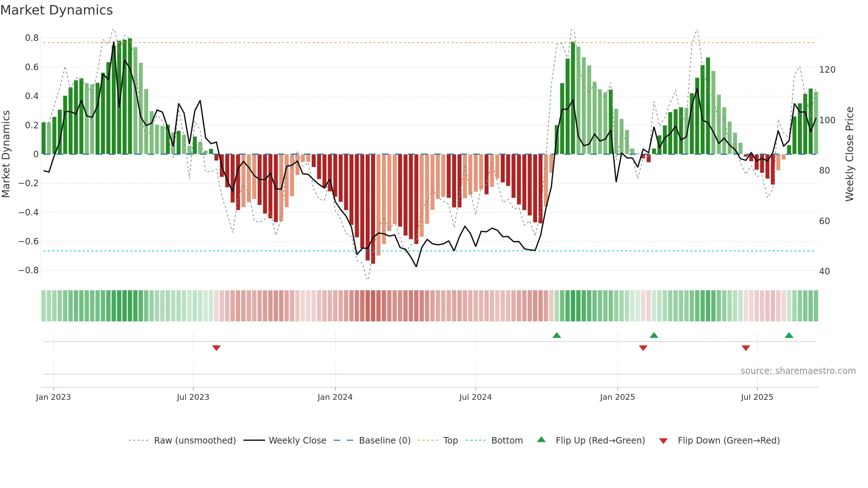This screenshot has width=868, height=488.
Task: Click the Jan 2025 axis label
Action: point(618,397)
